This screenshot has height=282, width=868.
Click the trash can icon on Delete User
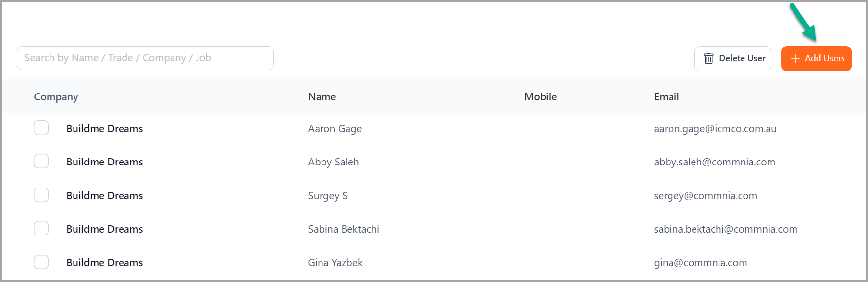click(x=708, y=58)
